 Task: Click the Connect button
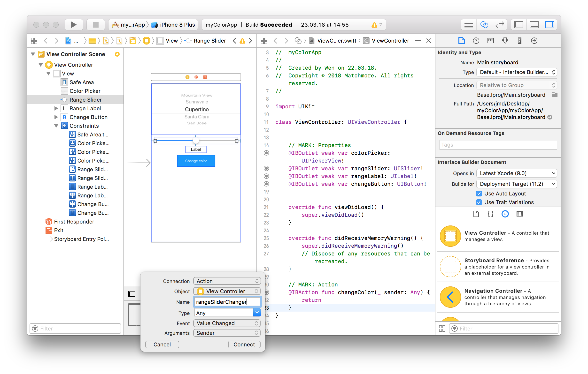tap(244, 344)
